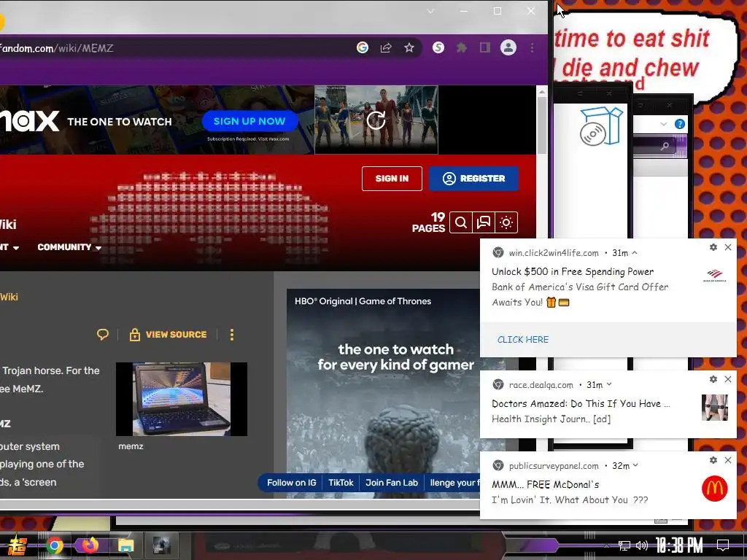Viewport: 747px width, 560px height.
Task: Open settings gear on publicsurveypanel notification
Action: tap(713, 460)
